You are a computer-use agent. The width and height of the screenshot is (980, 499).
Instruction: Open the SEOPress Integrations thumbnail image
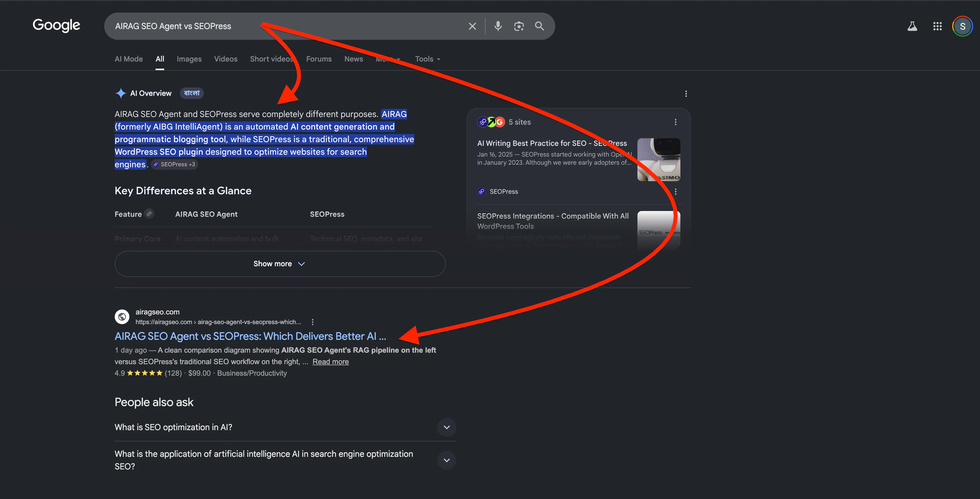coord(659,230)
